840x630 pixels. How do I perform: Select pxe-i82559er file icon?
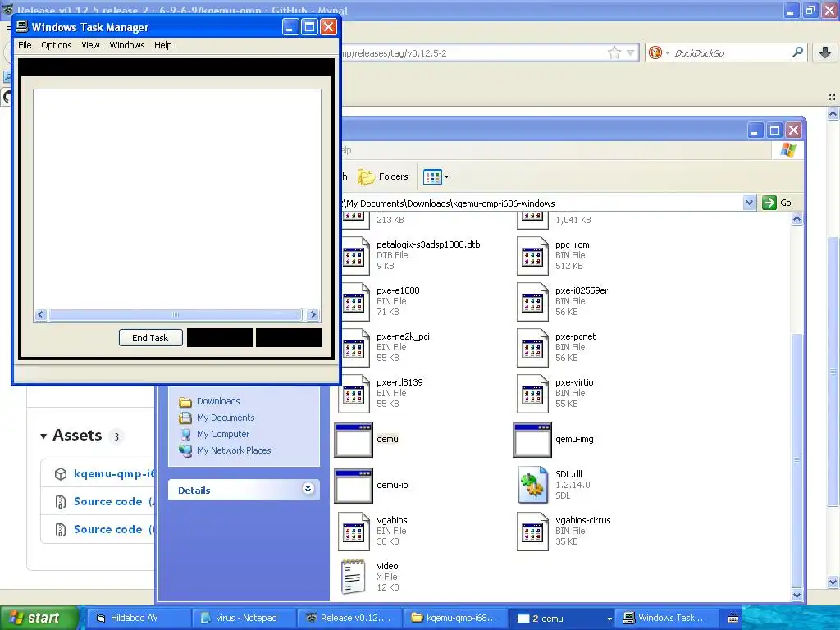point(532,302)
